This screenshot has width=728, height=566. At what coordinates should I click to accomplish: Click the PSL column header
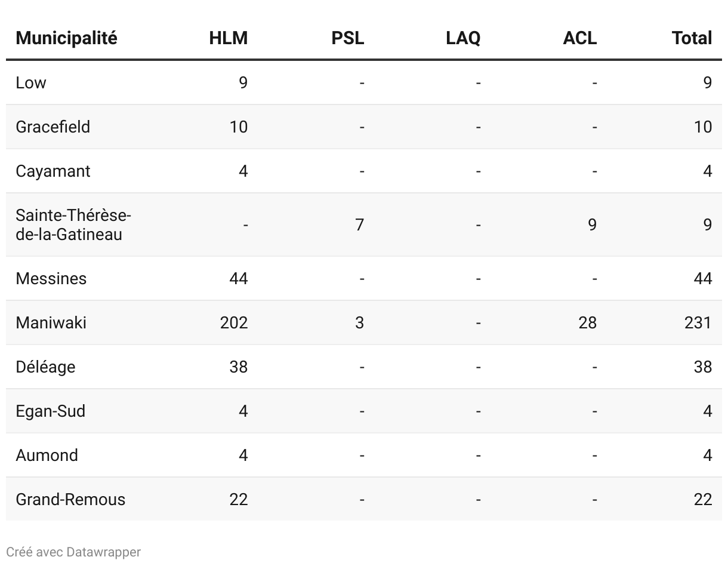tap(347, 38)
